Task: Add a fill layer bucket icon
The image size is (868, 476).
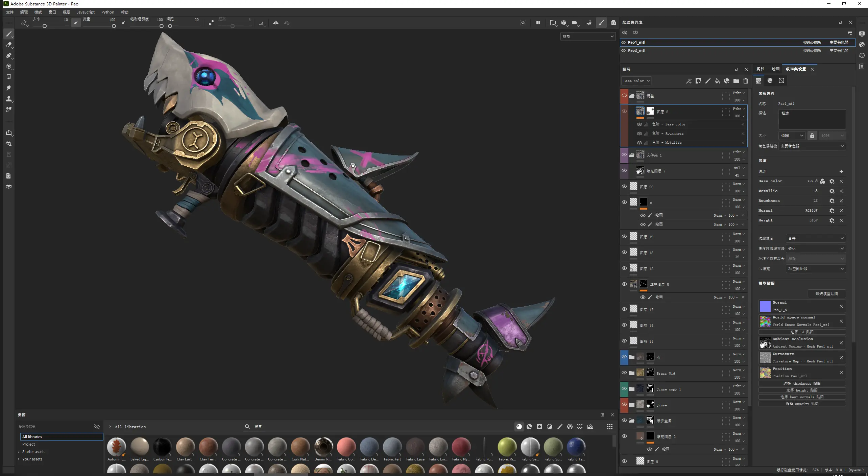Action: 717,81
